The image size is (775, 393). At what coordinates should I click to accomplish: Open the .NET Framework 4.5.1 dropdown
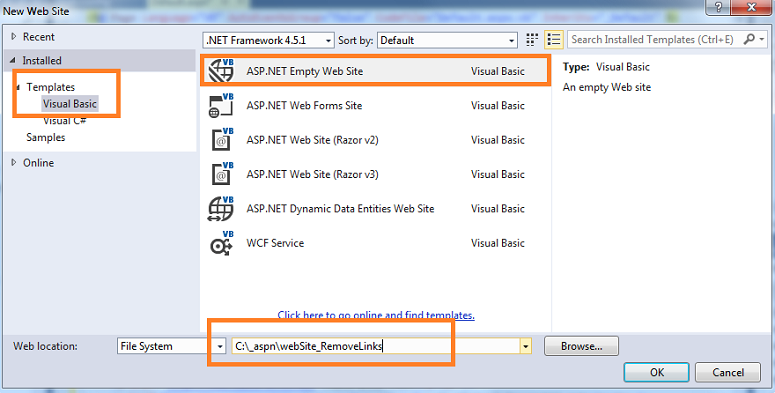268,40
